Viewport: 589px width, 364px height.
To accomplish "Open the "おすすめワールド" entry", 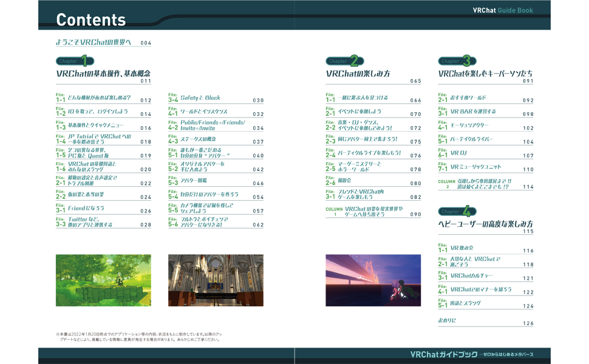I will coord(468,98).
